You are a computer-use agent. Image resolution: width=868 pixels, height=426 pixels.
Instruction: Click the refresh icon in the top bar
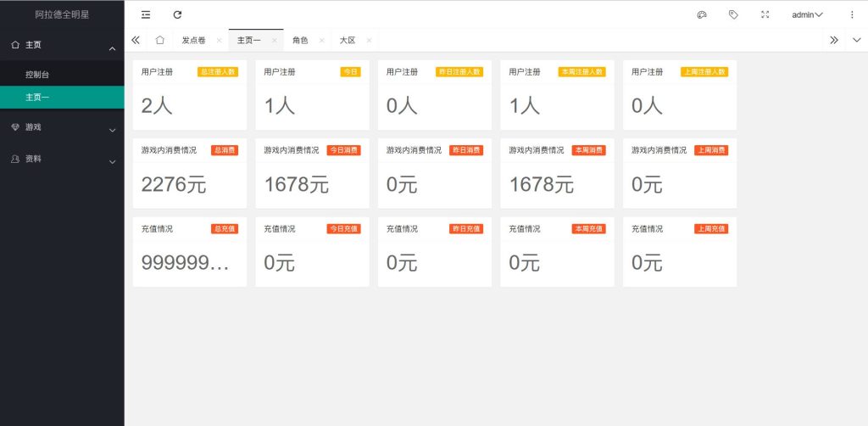point(177,14)
